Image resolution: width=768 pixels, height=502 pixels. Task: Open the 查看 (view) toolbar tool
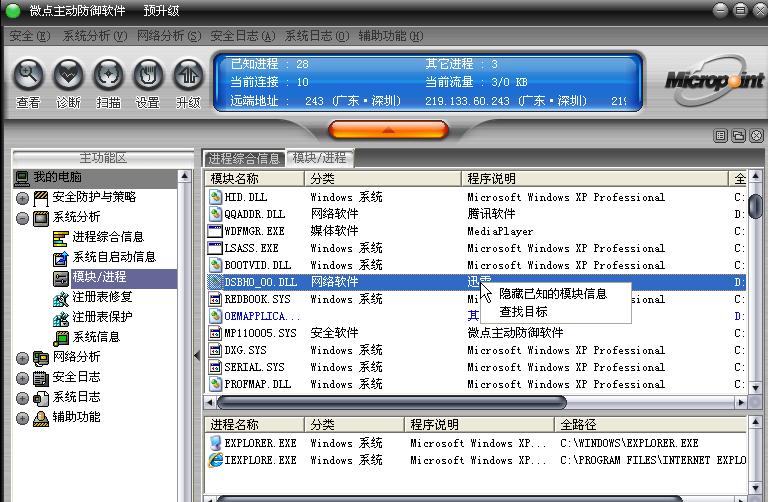click(28, 83)
